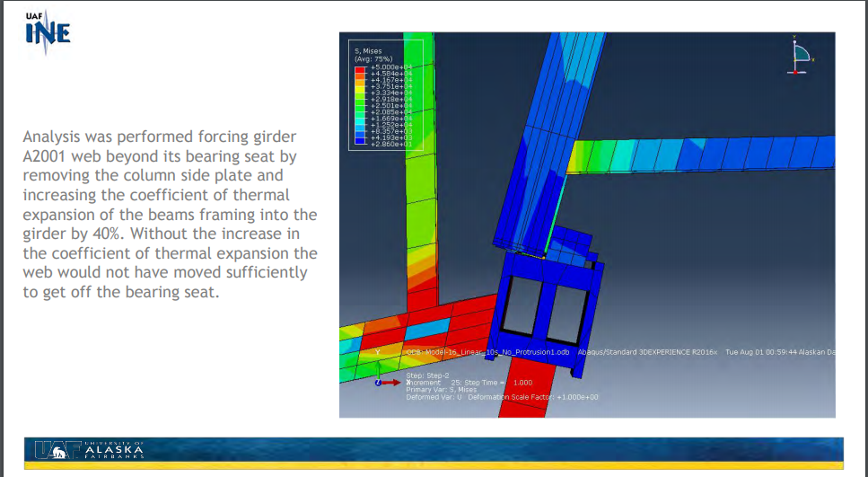
Task: Click the ODB file name in the title line
Action: click(489, 352)
